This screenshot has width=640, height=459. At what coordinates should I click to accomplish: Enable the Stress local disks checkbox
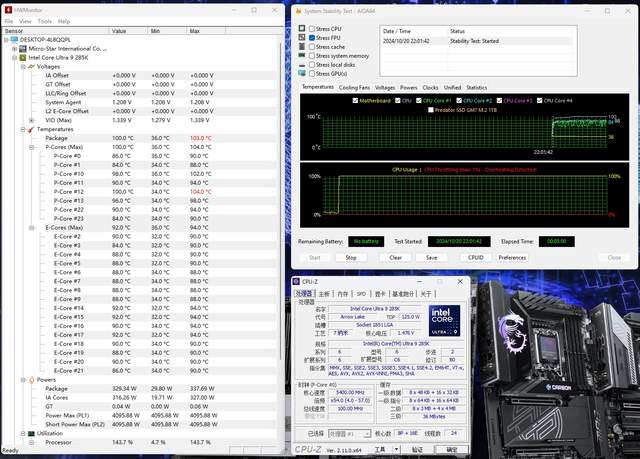point(312,65)
